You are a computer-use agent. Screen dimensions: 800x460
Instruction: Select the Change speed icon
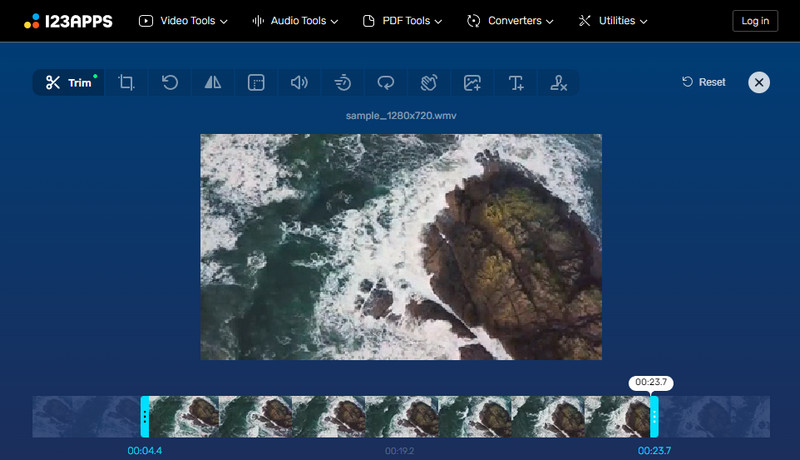[342, 83]
